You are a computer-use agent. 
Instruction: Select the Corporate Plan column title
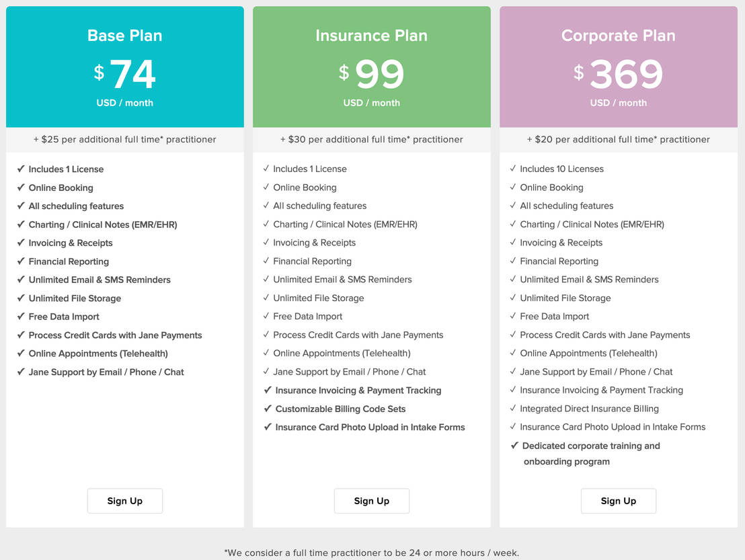618,36
